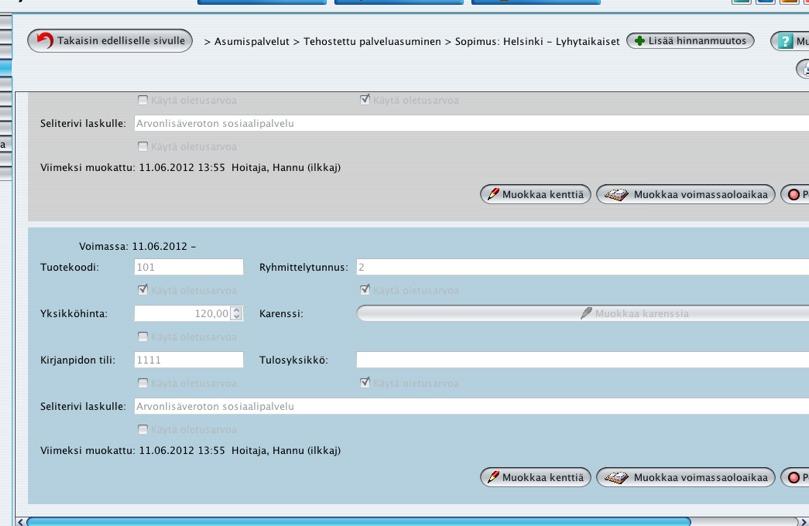Click the pencil icon in the blue section's Muokkaa kenttiä
Image resolution: width=809 pixels, height=526 pixels.
[493, 477]
